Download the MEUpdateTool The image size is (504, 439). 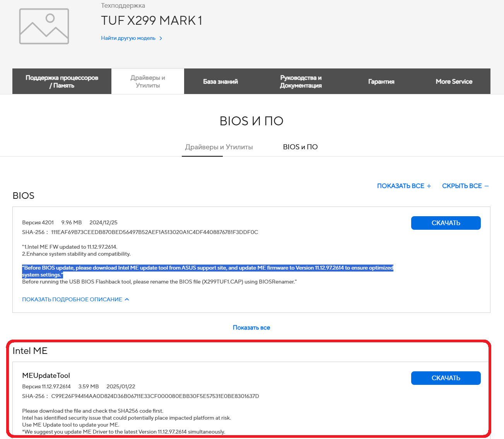point(446,378)
